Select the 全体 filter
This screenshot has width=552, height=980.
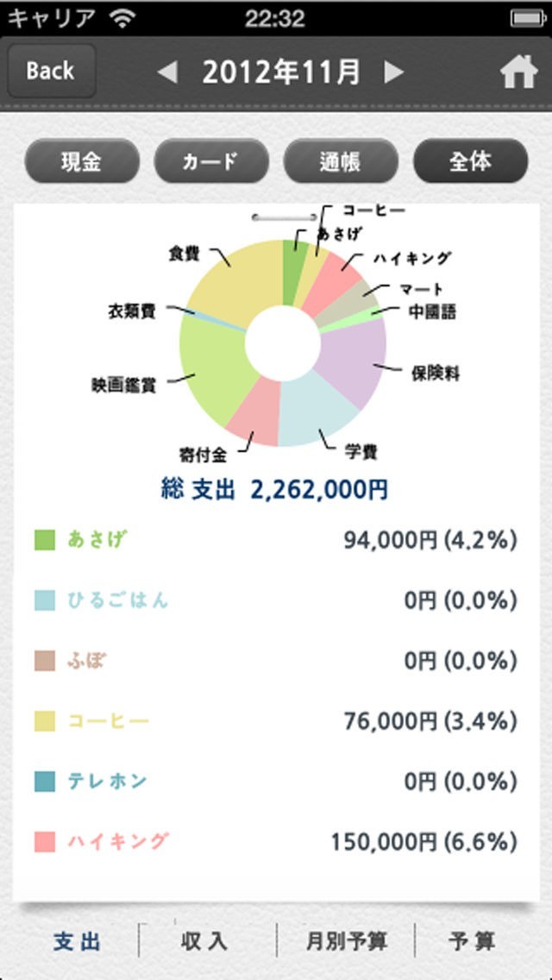pyautogui.click(x=470, y=161)
